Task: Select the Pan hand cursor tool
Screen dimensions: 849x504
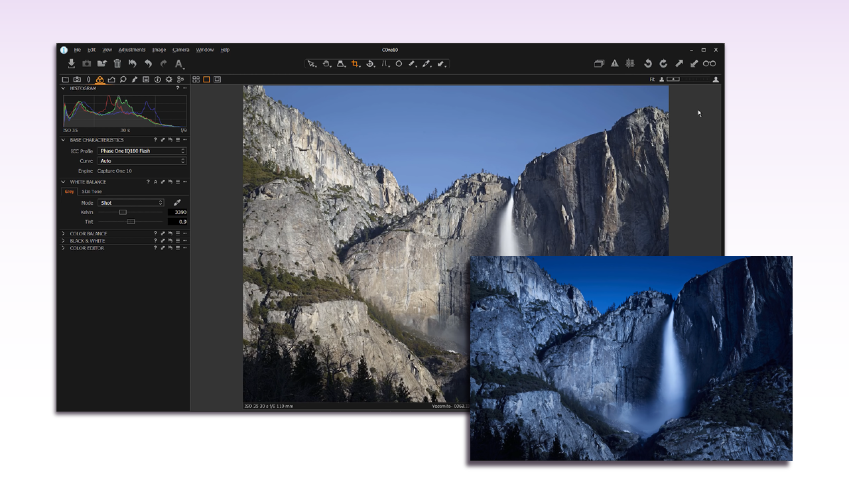Action: coord(326,64)
